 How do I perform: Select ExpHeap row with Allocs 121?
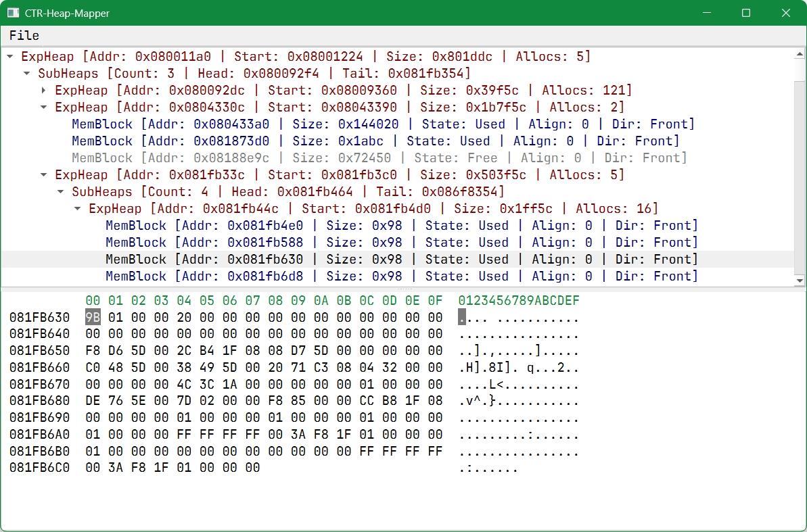[343, 91]
